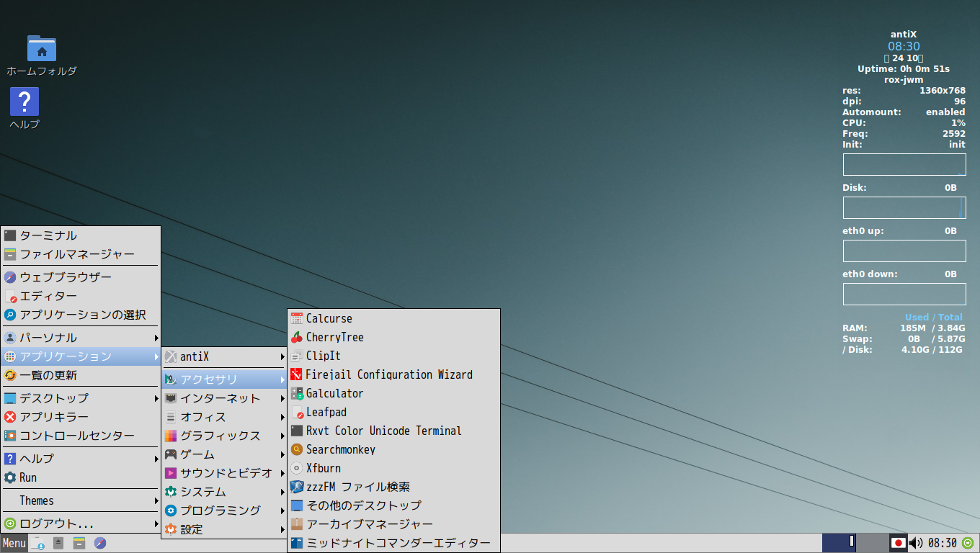The height and width of the screenshot is (553, 980).
Task: Expand the パーソナル submenu
Action: tap(81, 338)
